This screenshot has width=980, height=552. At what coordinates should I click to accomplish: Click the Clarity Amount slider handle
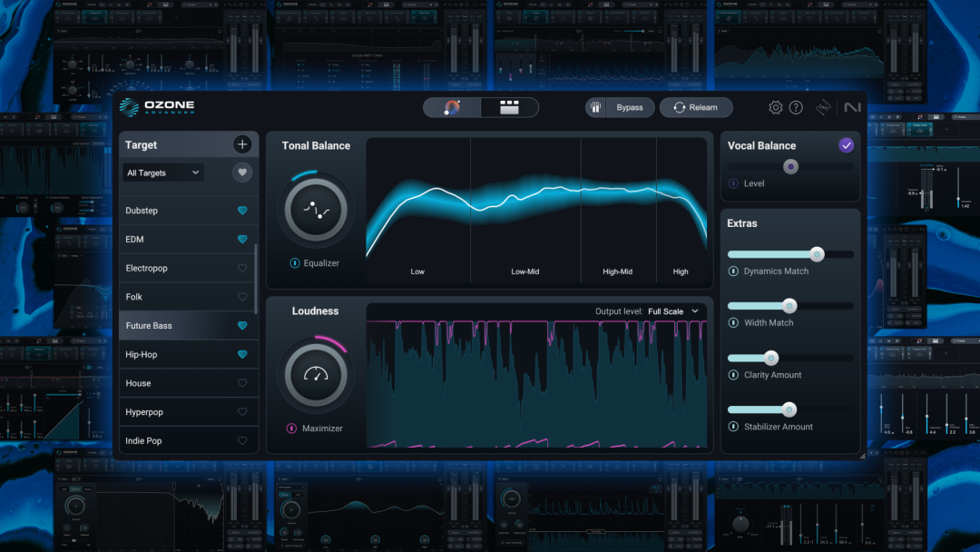(771, 358)
